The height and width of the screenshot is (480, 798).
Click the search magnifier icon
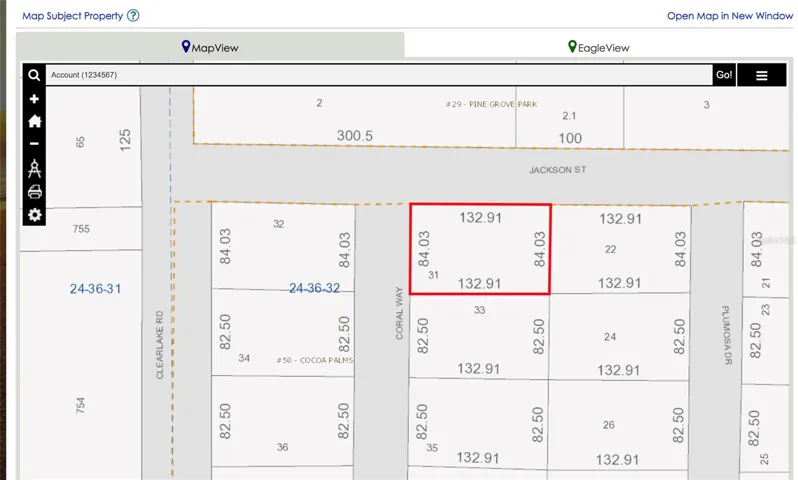(x=34, y=75)
